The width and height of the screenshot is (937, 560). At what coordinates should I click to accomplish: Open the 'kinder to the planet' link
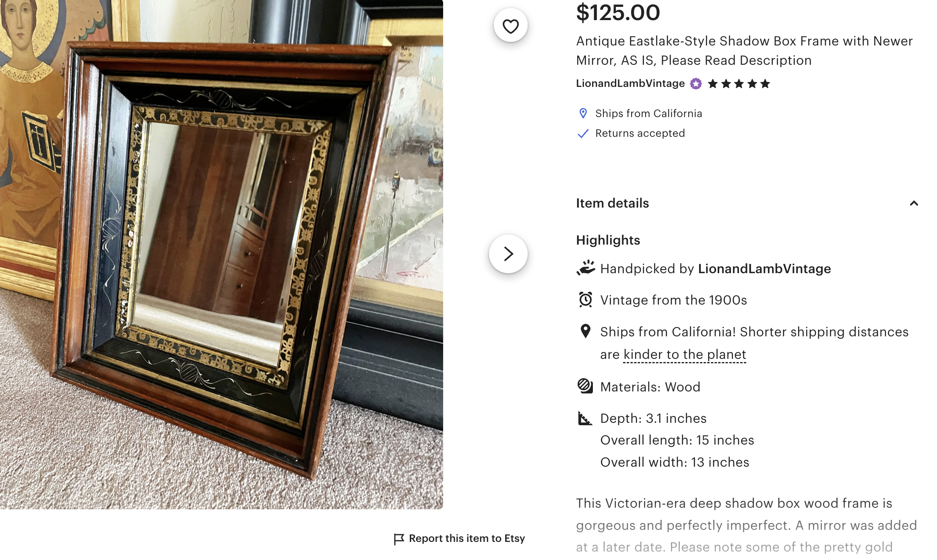pyautogui.click(x=685, y=354)
